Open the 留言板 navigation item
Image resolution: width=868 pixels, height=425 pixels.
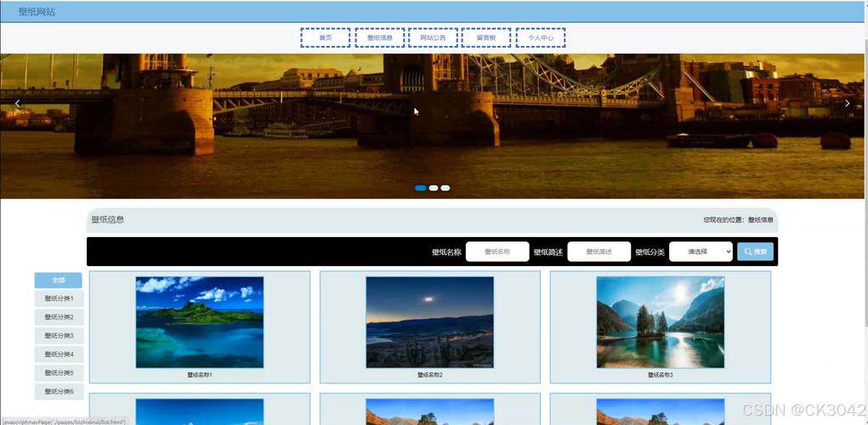pyautogui.click(x=486, y=37)
